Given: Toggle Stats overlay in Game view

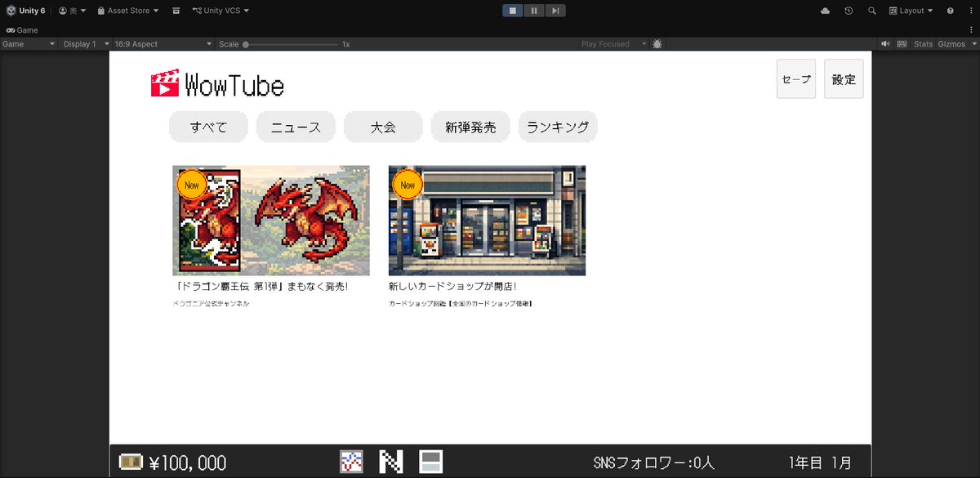Looking at the screenshot, I should (x=923, y=43).
